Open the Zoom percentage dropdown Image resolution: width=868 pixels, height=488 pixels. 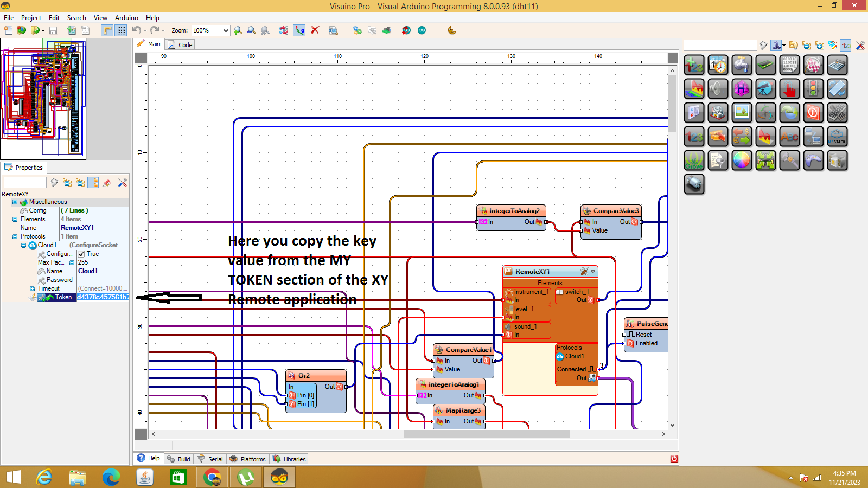226,30
